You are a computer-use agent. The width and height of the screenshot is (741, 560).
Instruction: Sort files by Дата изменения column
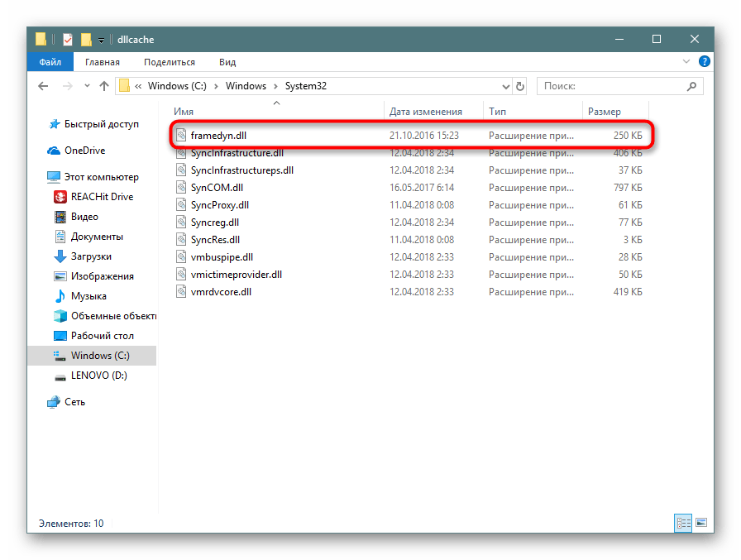point(426,112)
